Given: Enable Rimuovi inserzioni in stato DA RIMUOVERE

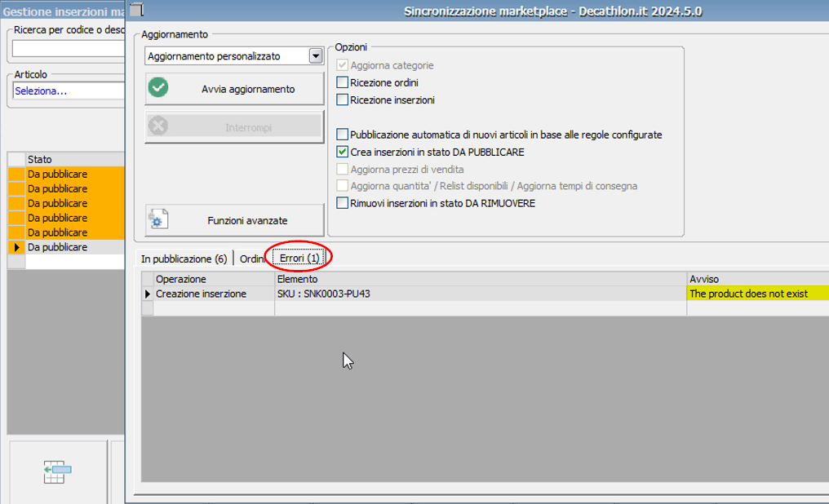Looking at the screenshot, I should coord(342,203).
